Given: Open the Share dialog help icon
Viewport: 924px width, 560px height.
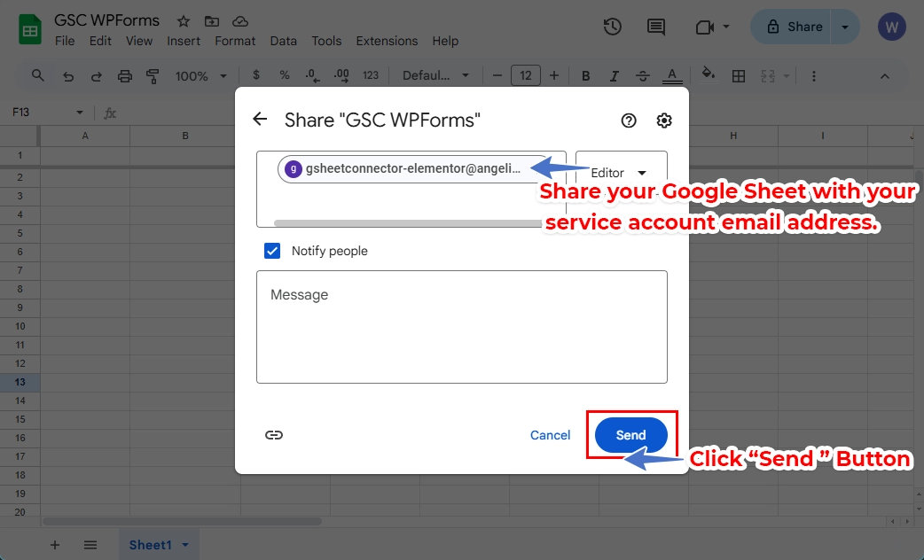Looking at the screenshot, I should coord(629,121).
